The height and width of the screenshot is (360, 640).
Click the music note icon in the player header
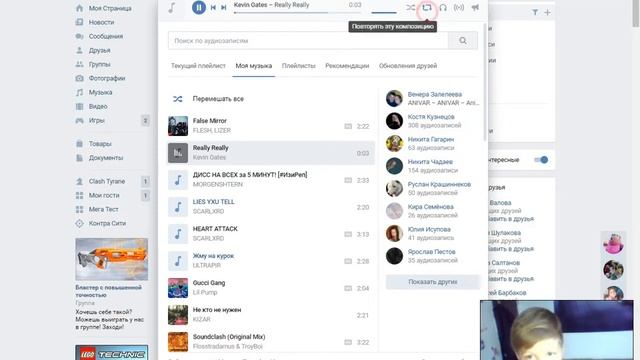click(x=172, y=7)
